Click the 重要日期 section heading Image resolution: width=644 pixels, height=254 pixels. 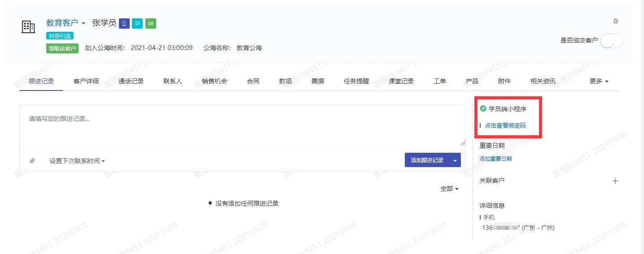point(492,146)
